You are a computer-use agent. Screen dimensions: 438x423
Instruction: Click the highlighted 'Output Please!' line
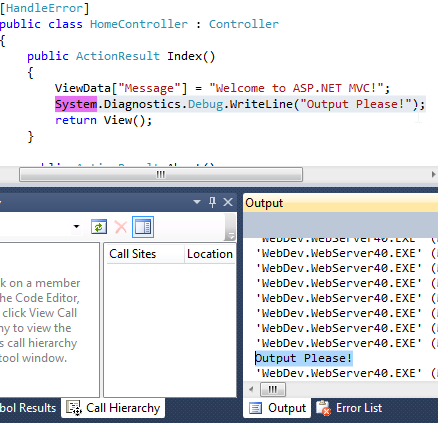(x=304, y=358)
